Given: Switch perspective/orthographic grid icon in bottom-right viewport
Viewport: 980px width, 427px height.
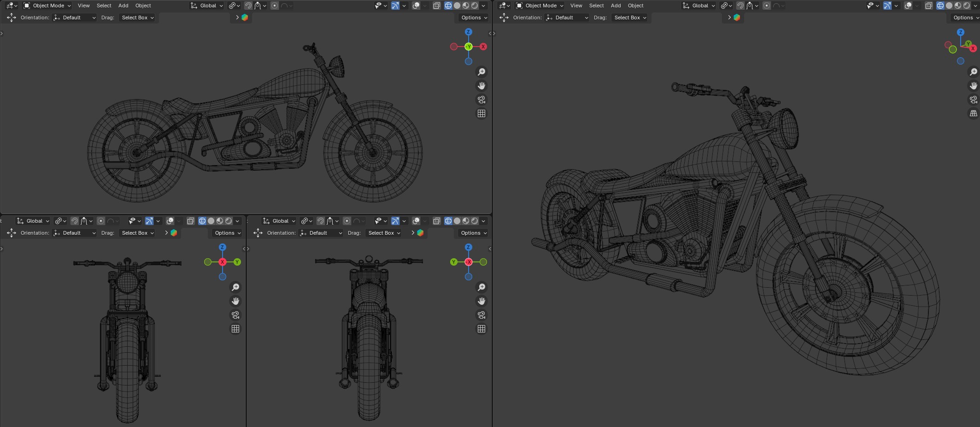Looking at the screenshot, I should 481,329.
